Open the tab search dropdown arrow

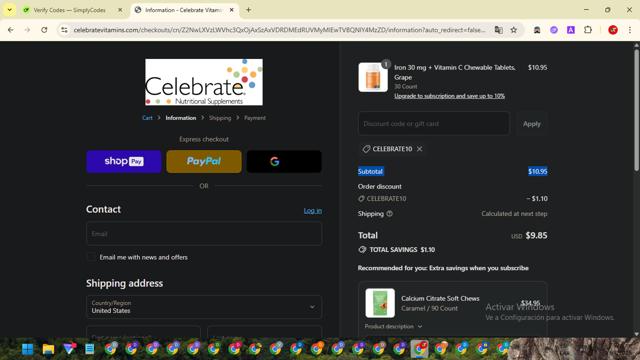(x=9, y=10)
